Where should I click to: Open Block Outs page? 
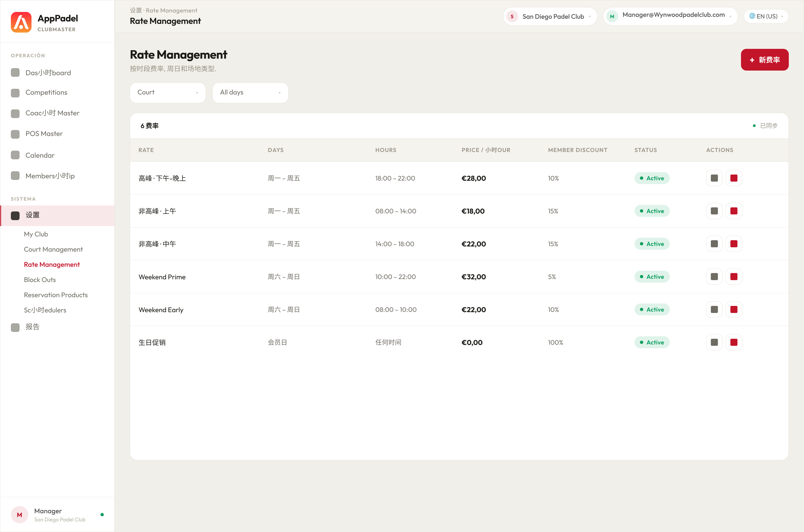[x=40, y=280]
